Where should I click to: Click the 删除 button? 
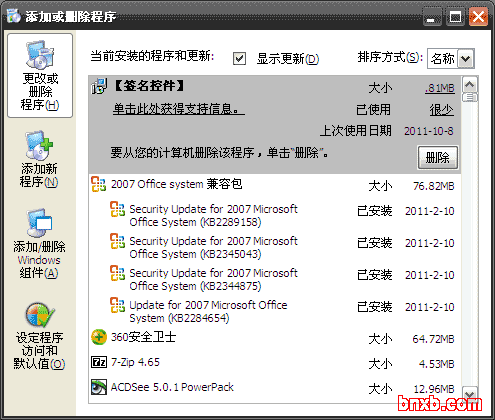[438, 157]
